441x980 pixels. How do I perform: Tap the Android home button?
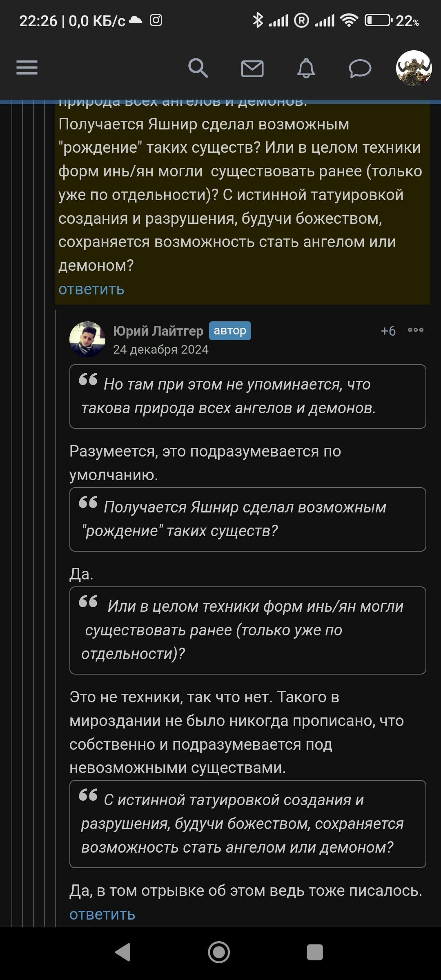[219, 952]
